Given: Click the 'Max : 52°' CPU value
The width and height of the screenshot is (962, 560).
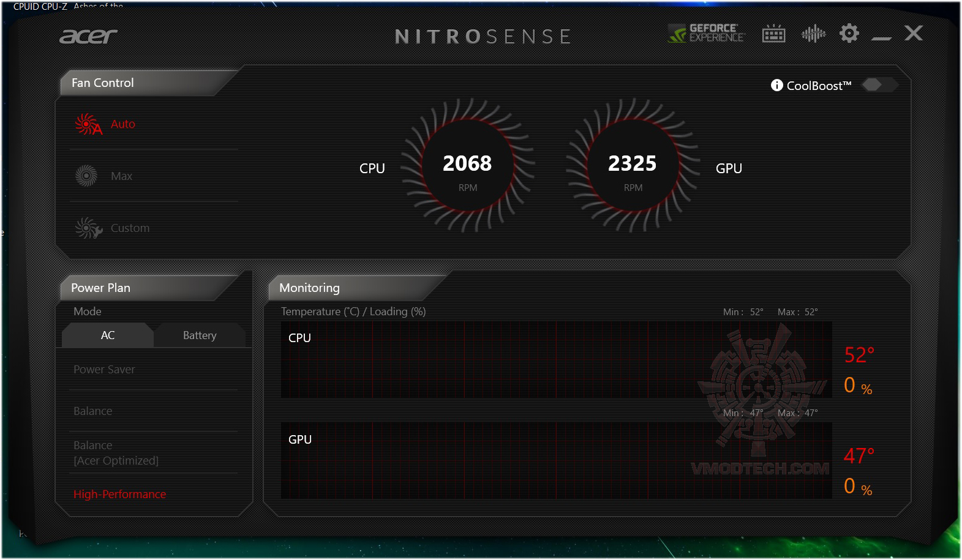Looking at the screenshot, I should 798,312.
